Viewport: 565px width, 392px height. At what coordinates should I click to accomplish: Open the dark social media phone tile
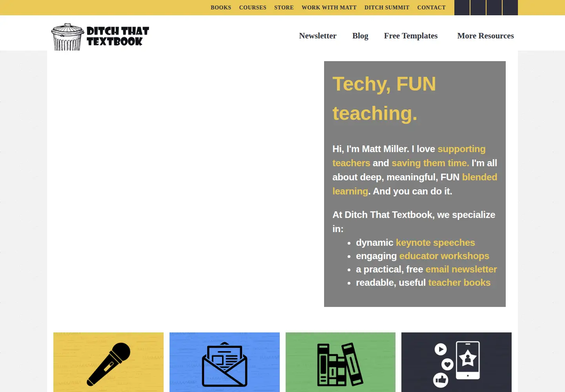(x=456, y=362)
